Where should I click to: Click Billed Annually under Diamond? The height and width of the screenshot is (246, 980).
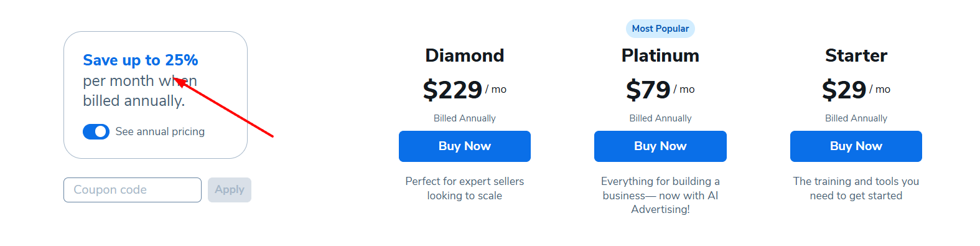[x=465, y=118]
